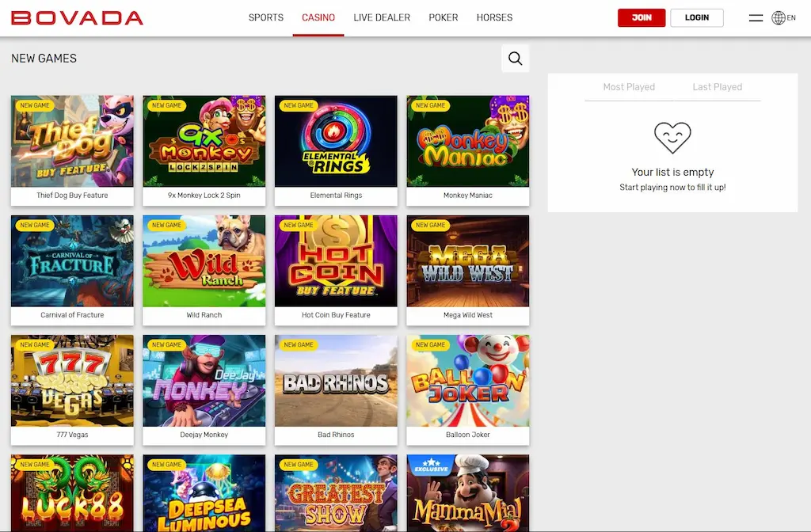This screenshot has height=532, width=811.
Task: Click the 'Bad Rhinos' title text
Action: point(336,435)
